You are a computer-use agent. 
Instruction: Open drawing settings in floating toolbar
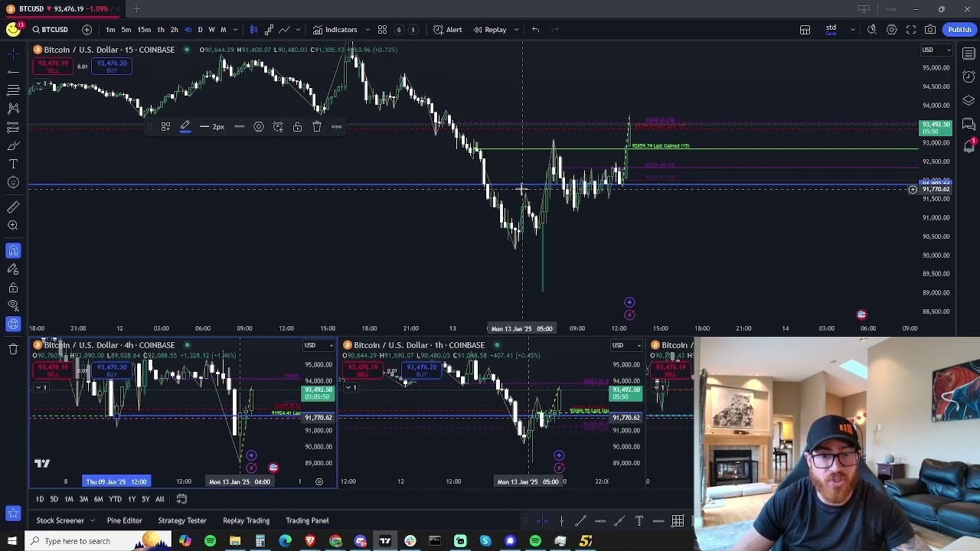[x=259, y=127]
